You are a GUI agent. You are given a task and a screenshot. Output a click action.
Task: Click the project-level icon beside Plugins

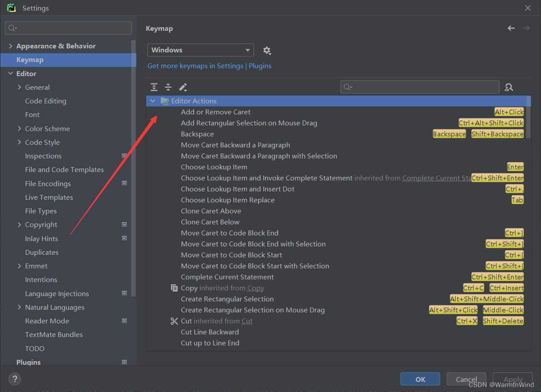pos(124,362)
